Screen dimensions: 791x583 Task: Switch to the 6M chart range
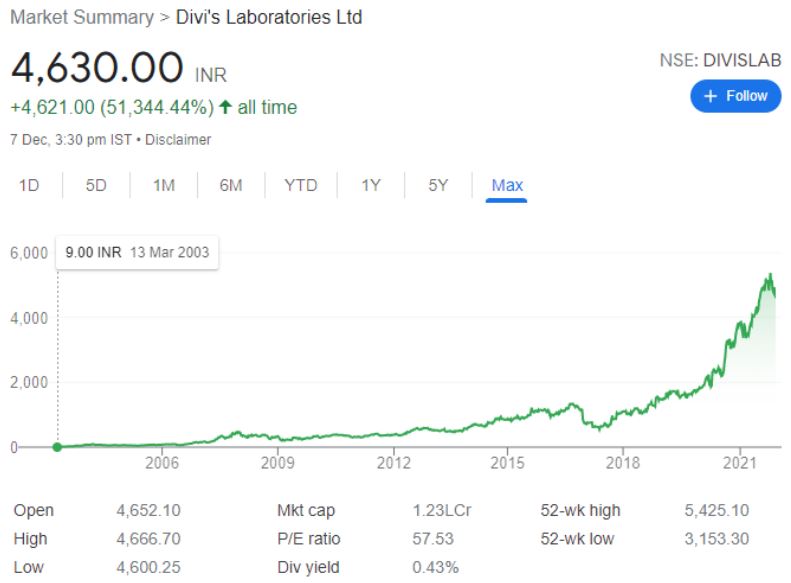tap(231, 185)
